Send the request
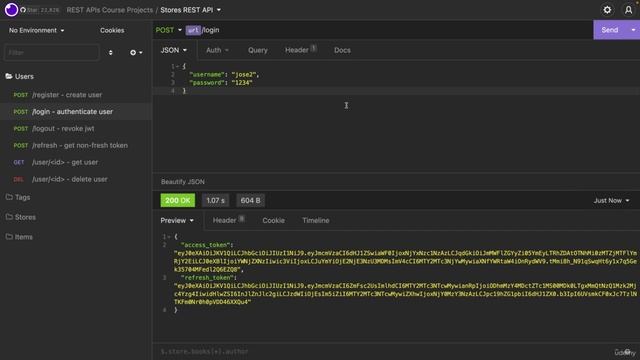The height and width of the screenshot is (360, 640). 609,30
